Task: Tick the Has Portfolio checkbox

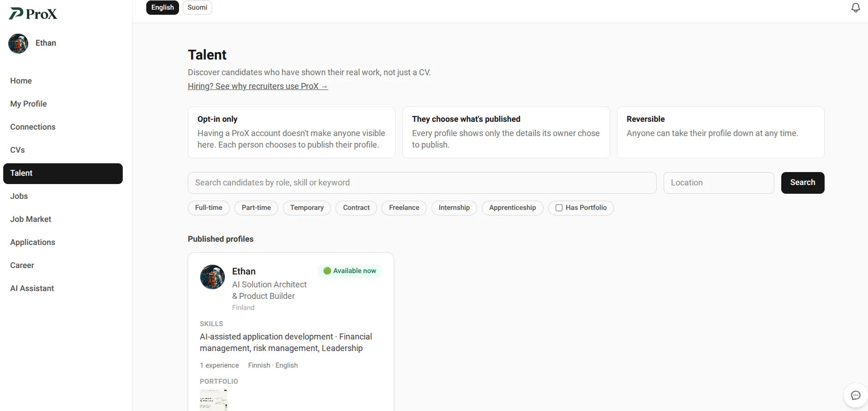Action: 559,208
